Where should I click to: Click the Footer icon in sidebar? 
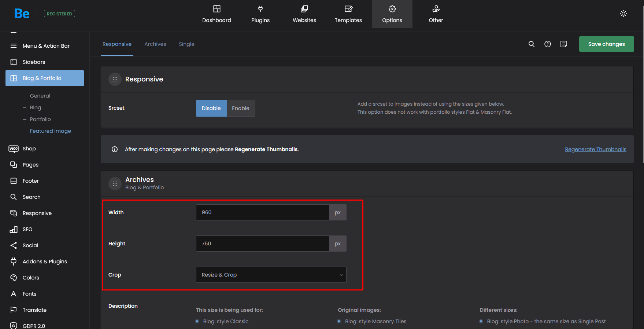pos(14,181)
